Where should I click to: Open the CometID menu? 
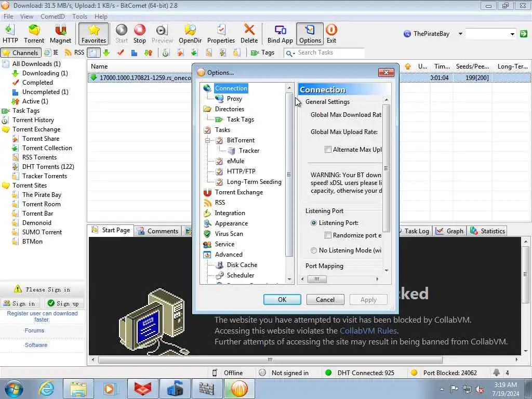click(52, 16)
